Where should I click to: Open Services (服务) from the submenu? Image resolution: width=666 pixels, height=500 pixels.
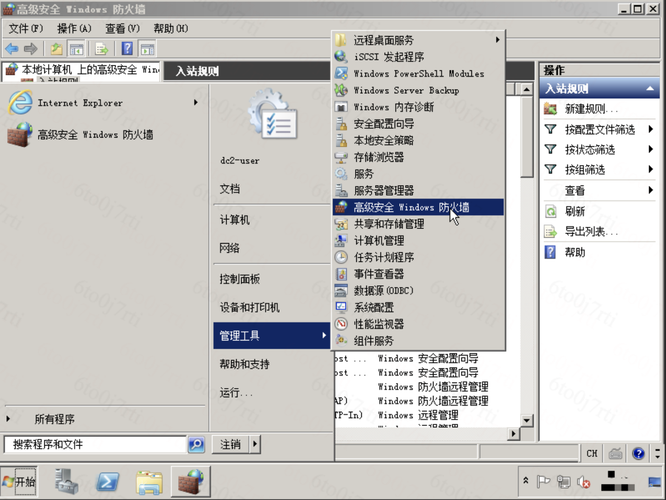[418, 174]
